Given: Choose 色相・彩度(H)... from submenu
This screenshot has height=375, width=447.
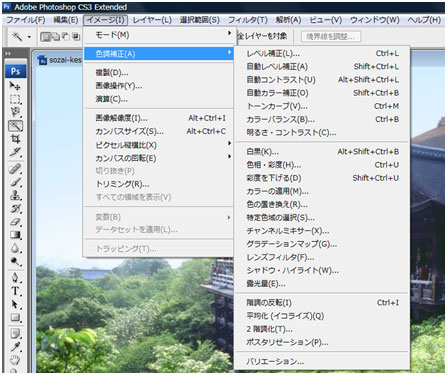Looking at the screenshot, I should 322,165.
